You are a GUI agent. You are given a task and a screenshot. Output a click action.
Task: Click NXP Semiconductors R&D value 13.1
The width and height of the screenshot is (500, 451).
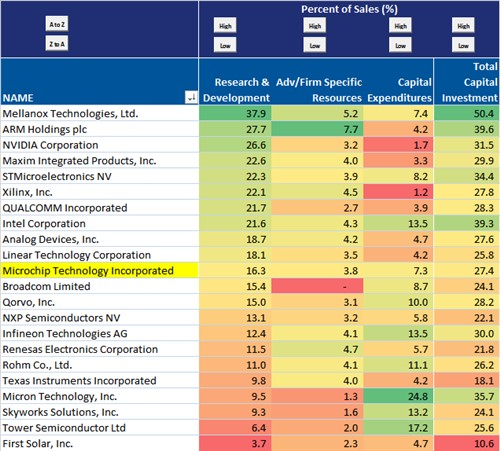235,318
